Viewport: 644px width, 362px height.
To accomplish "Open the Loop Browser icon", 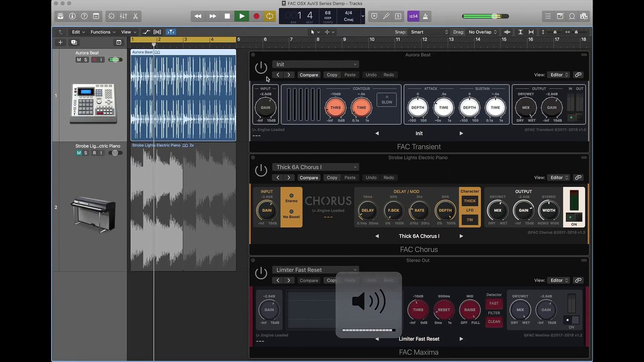I will [572, 16].
